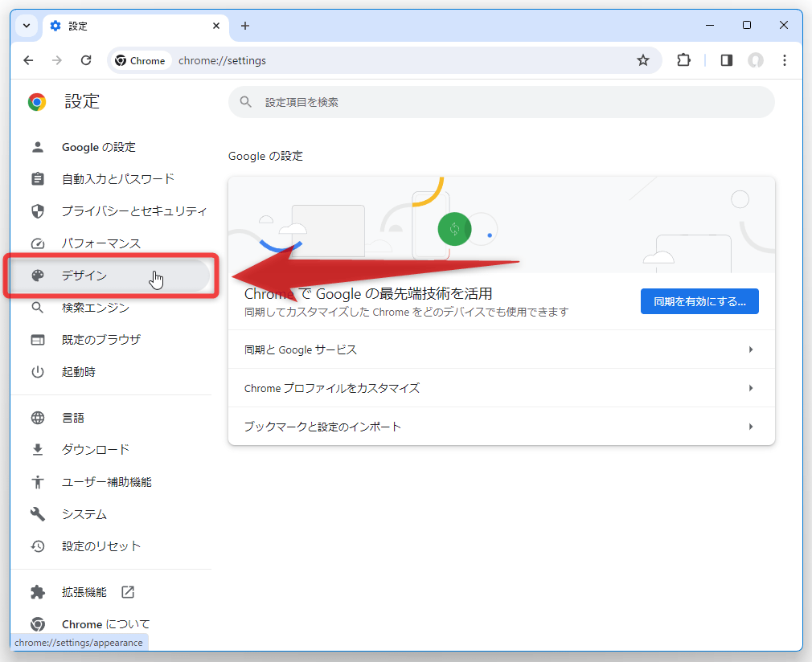This screenshot has width=812, height=662.
Task: Click the Chrome logo beside 設定
Action: [x=37, y=102]
